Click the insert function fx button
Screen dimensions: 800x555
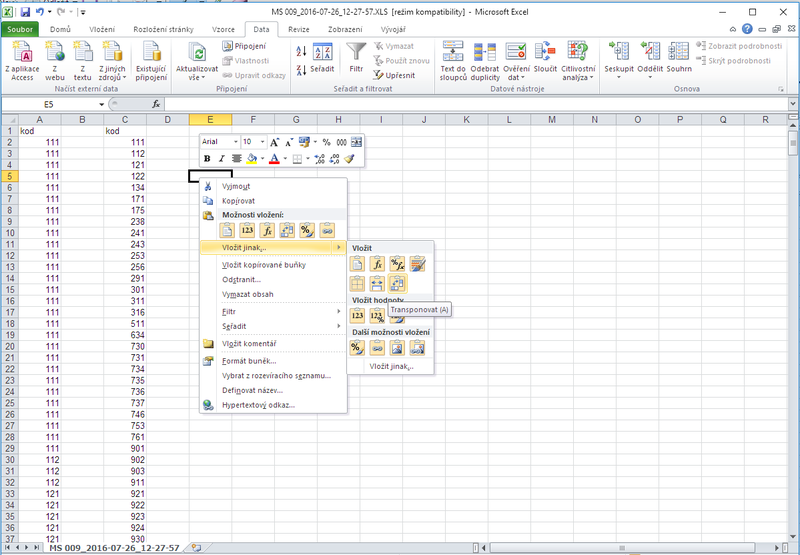pos(156,104)
